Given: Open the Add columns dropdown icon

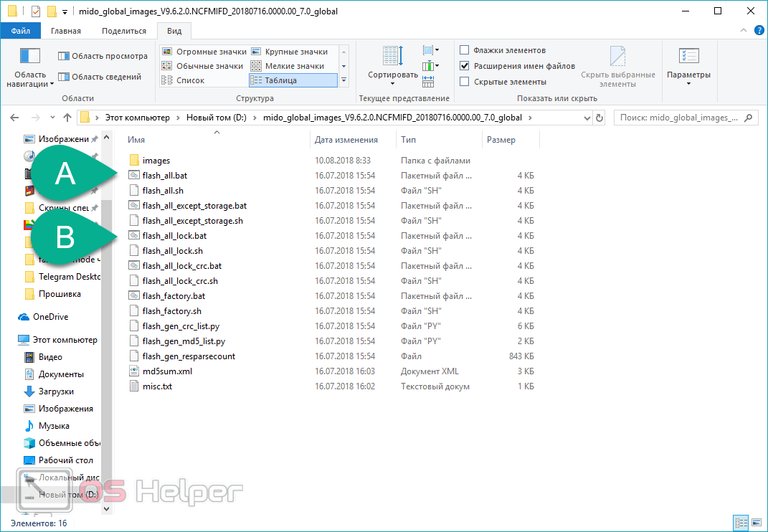Looking at the screenshot, I should point(430,66).
